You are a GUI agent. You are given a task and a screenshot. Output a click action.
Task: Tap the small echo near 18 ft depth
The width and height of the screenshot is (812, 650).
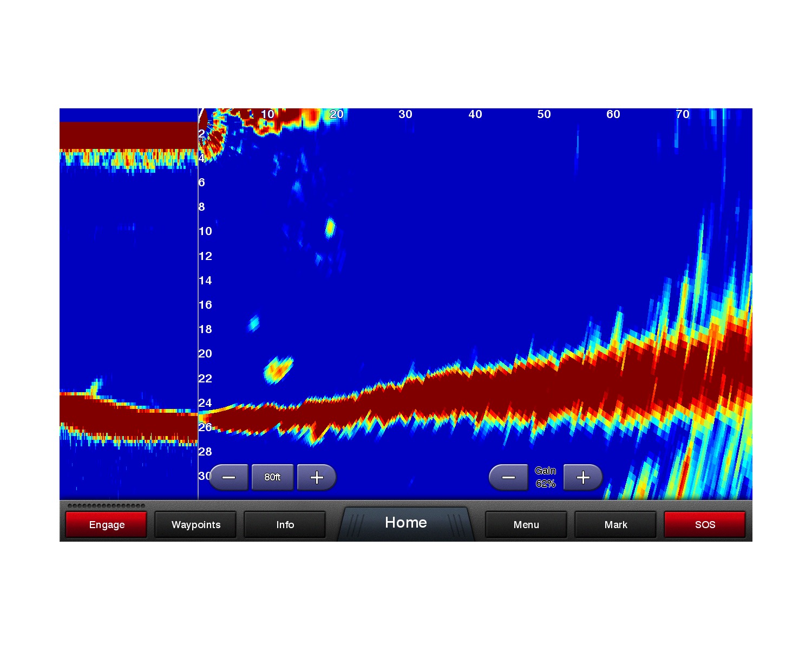(x=253, y=323)
